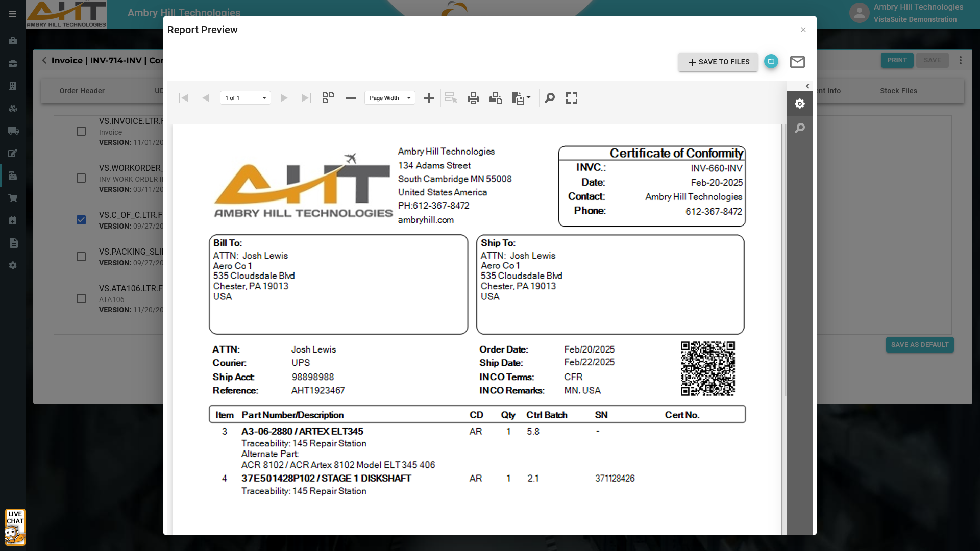Toggle multipage view mode icon
980x551 pixels.
[328, 98]
